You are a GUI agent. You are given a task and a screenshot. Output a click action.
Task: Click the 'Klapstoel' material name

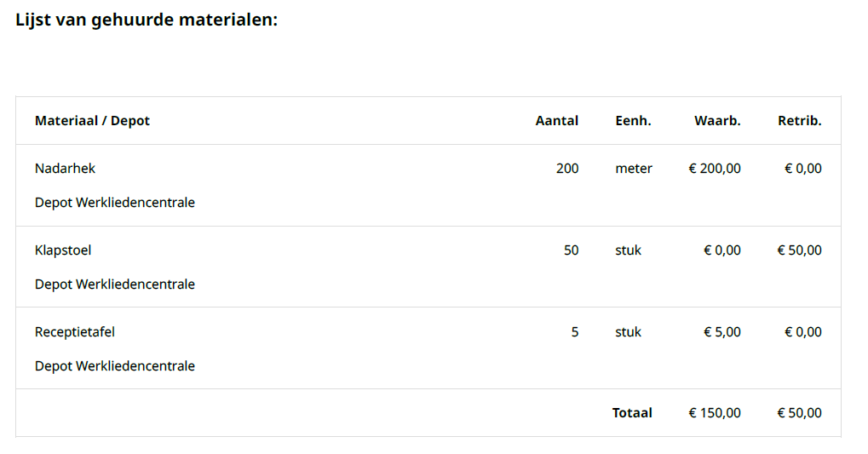pos(63,250)
